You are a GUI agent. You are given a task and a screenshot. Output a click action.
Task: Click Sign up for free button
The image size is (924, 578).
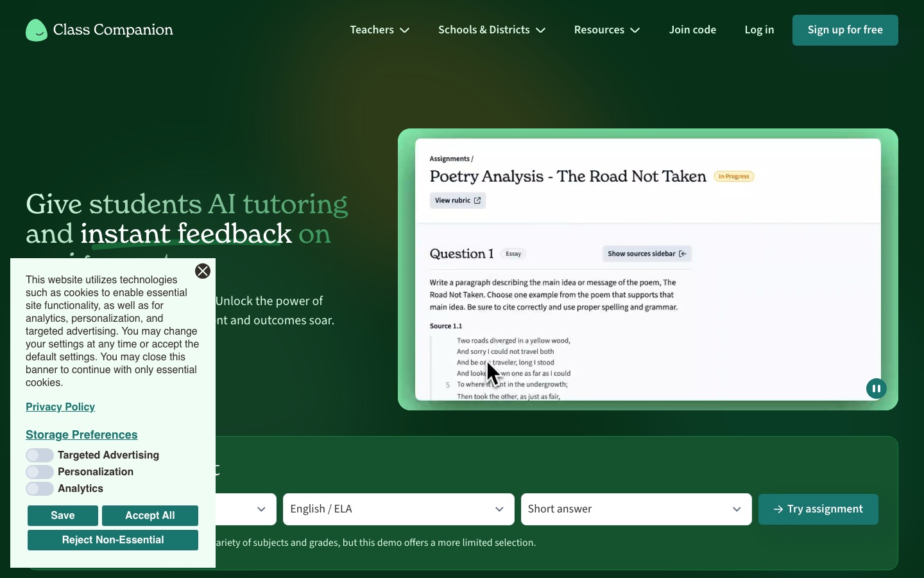point(845,30)
